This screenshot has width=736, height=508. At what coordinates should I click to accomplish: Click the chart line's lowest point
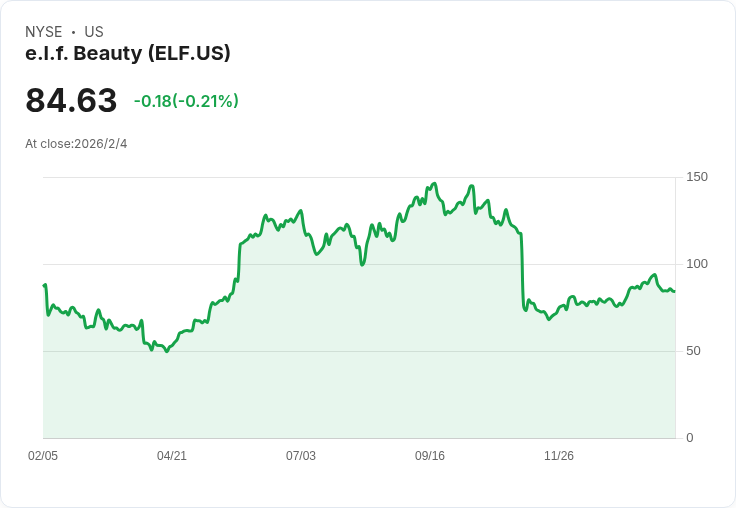point(166,351)
